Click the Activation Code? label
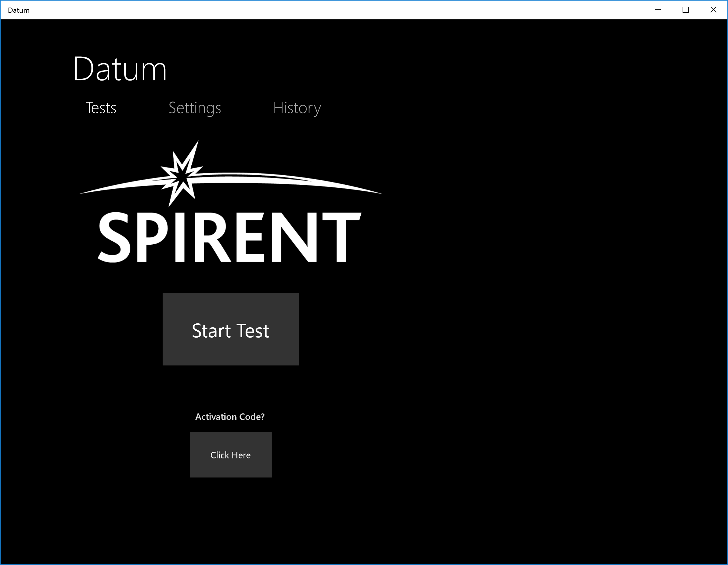Screen dimensions: 728x565 [230, 417]
